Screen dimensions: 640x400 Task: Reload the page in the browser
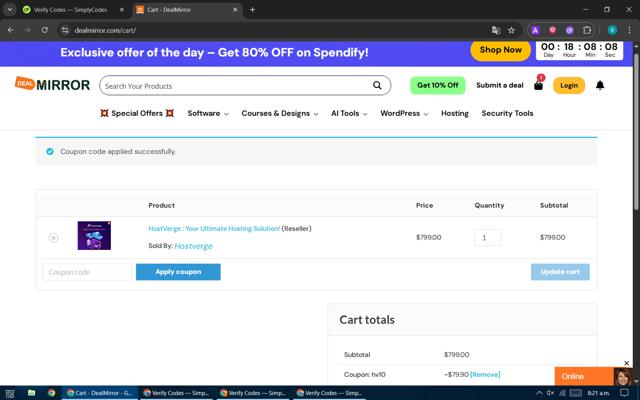click(x=44, y=30)
